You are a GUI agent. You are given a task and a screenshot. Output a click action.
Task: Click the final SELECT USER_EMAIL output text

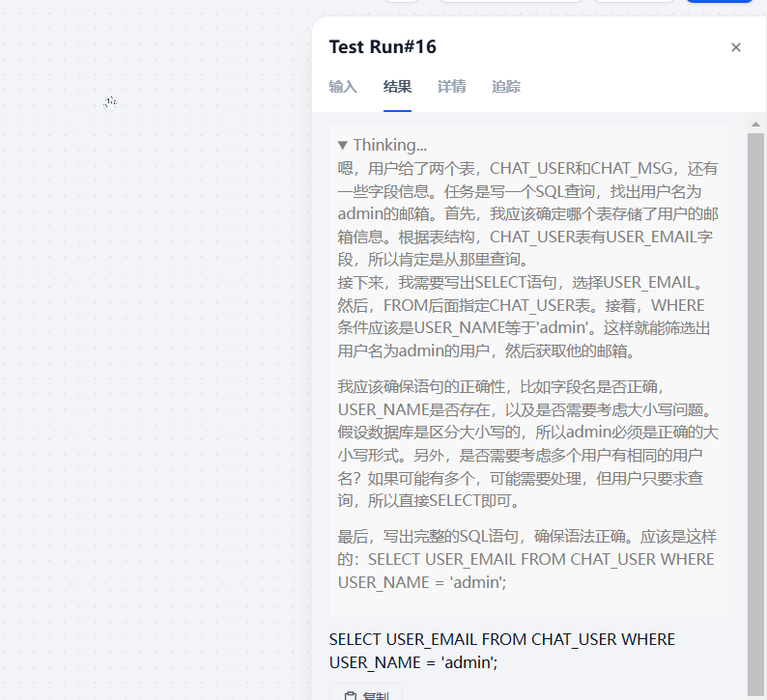[x=502, y=651]
